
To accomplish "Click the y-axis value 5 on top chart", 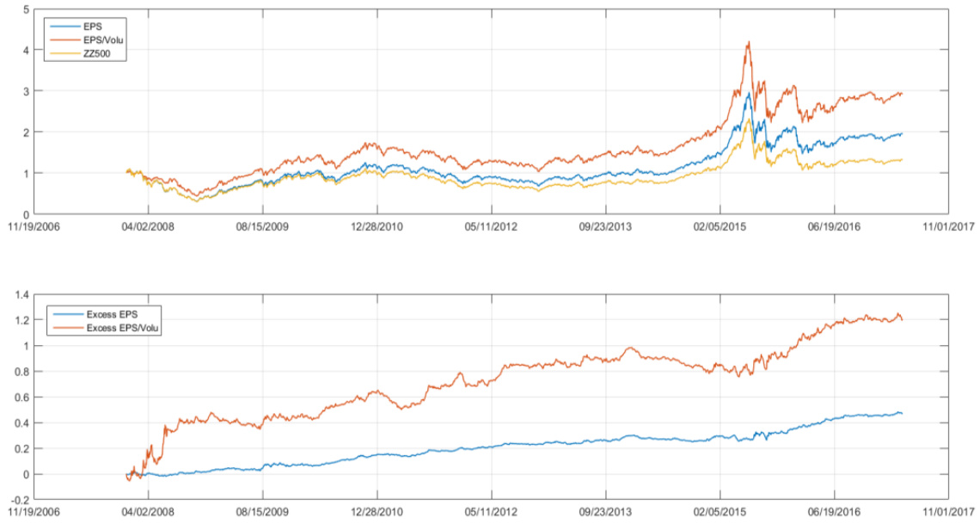I will (x=24, y=9).
